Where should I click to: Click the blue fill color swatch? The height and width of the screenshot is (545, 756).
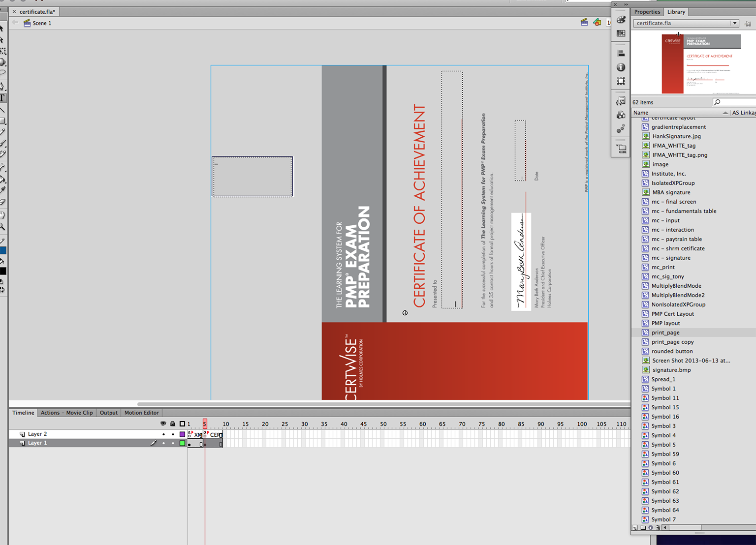coord(3,250)
